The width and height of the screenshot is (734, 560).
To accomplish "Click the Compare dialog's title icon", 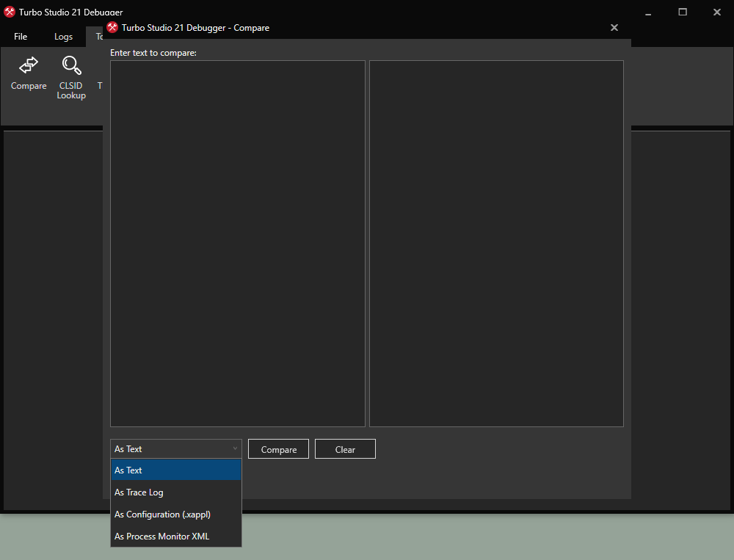I will (112, 28).
